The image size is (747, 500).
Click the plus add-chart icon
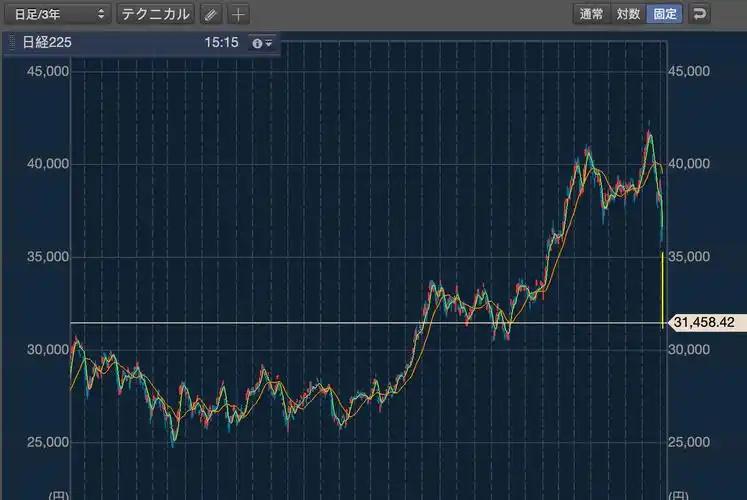[x=239, y=14]
